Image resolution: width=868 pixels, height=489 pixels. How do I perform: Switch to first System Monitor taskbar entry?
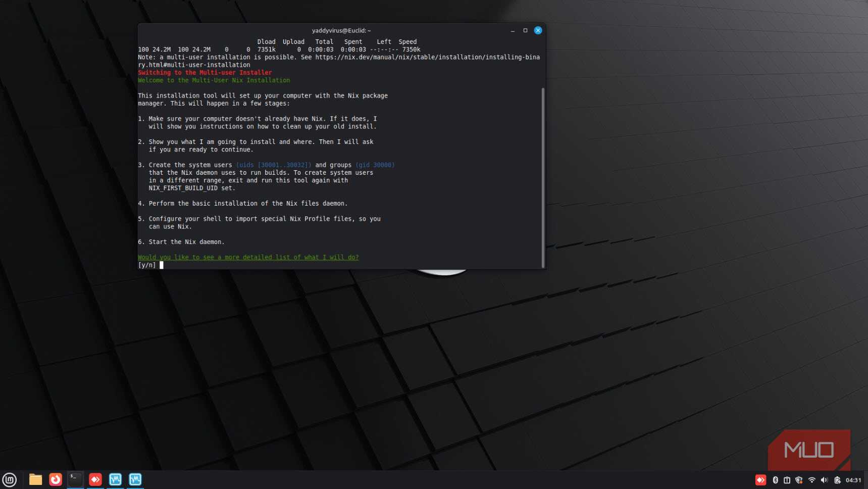tap(115, 479)
